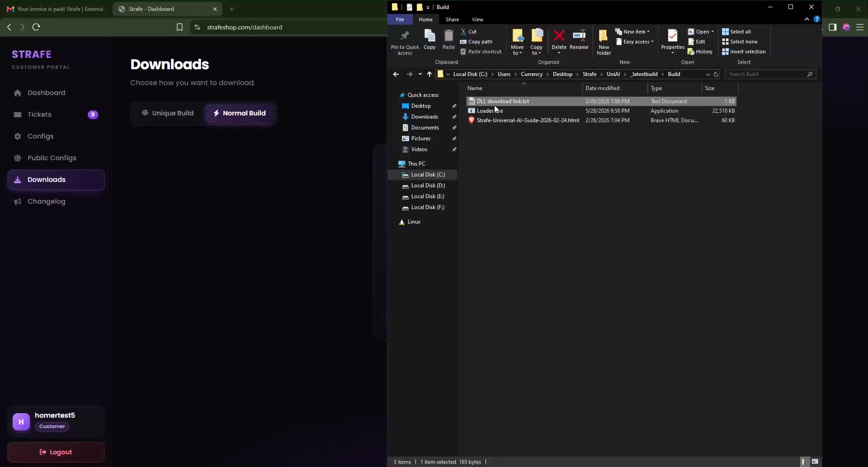Open Quick Access Toolbar customize arrow

[x=428, y=7]
